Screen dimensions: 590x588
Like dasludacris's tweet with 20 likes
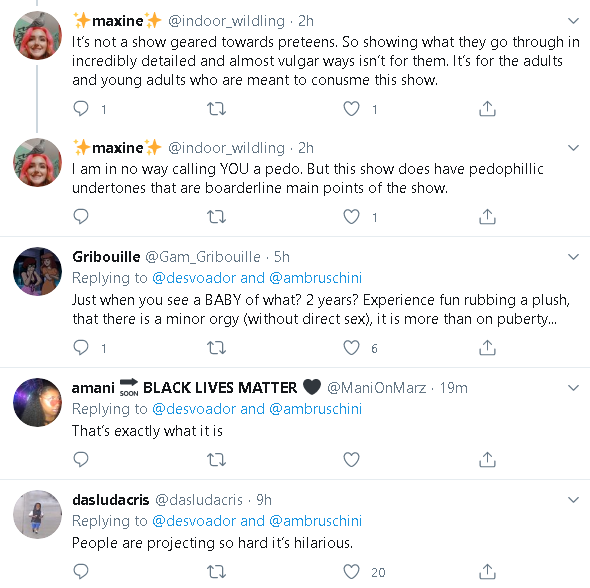click(351, 572)
